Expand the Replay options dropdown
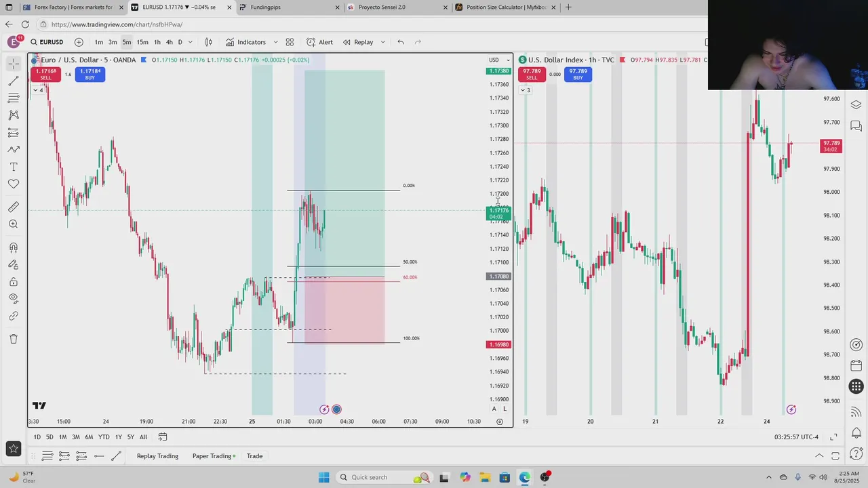The image size is (868, 488). point(382,42)
